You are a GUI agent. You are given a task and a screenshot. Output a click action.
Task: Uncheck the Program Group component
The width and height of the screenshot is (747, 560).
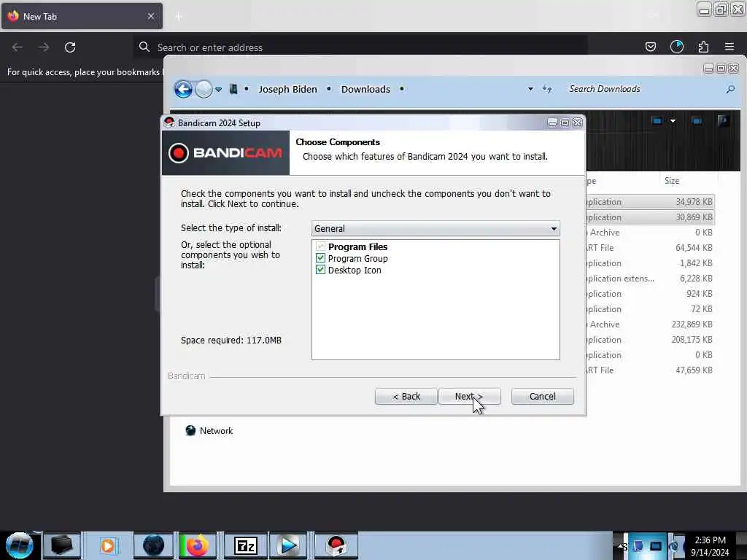[x=321, y=259]
